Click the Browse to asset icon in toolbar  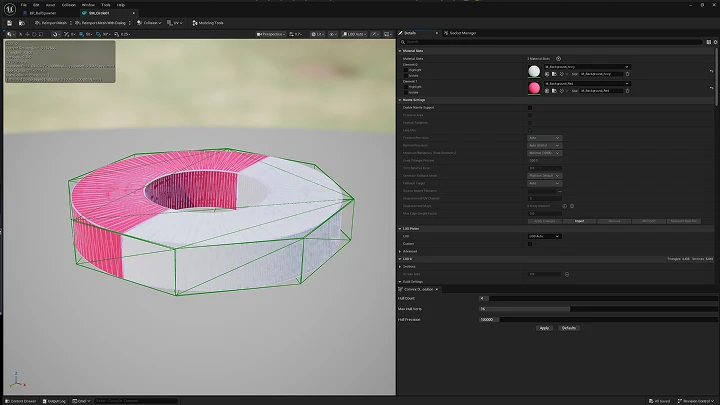[22, 23]
